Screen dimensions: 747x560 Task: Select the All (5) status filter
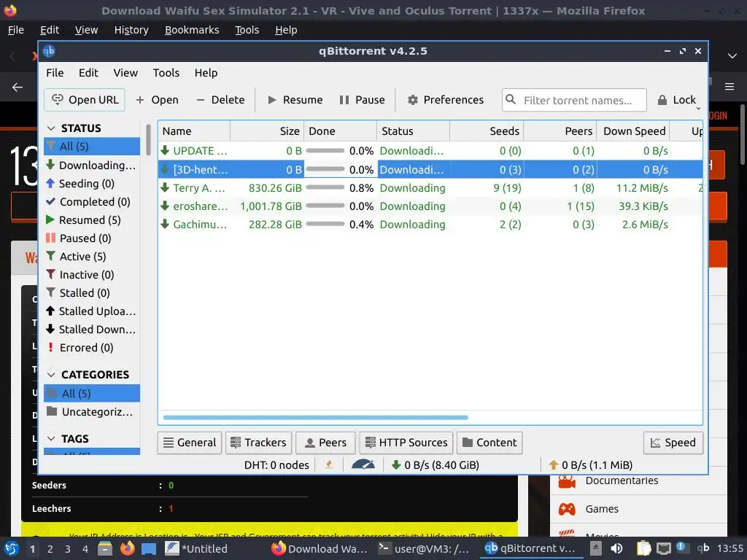pos(92,146)
